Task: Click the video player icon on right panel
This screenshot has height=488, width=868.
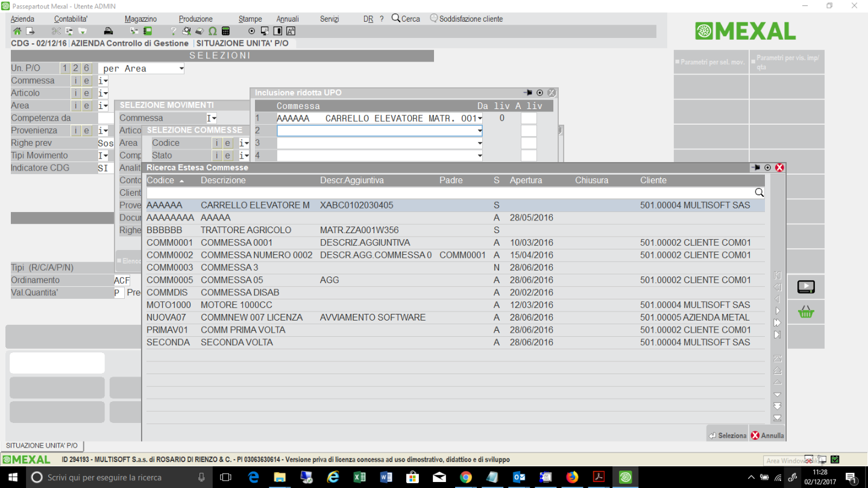Action: 806,287
